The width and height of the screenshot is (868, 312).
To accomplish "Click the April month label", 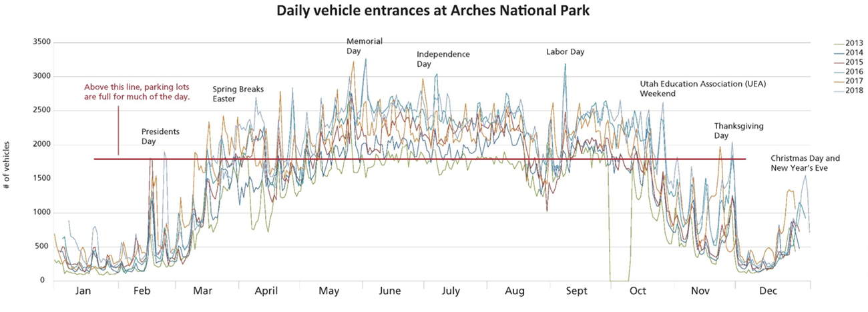I will 267,292.
